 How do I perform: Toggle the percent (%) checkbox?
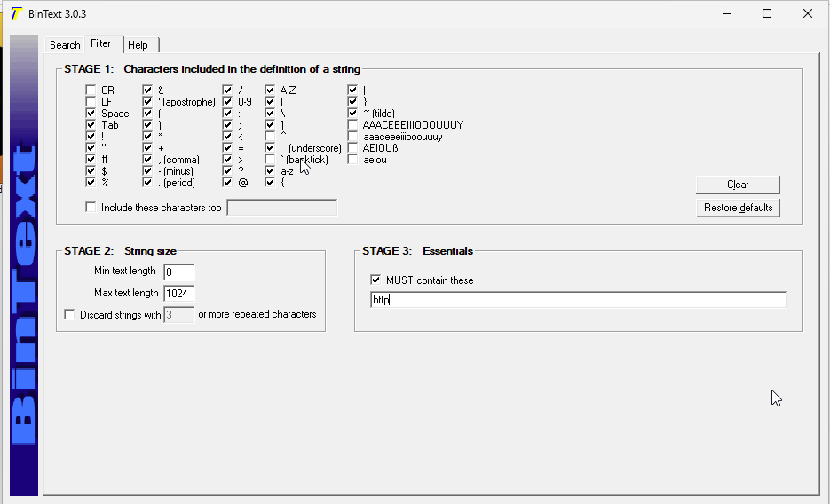pos(91,183)
